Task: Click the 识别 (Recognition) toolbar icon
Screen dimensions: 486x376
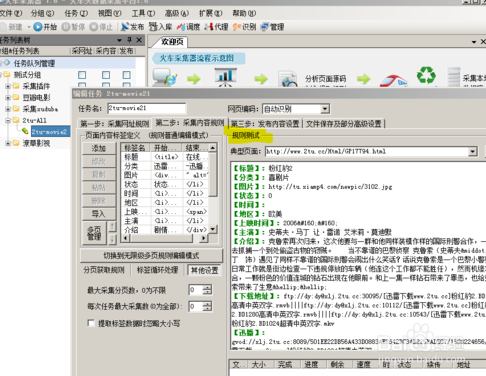Action: (x=237, y=27)
